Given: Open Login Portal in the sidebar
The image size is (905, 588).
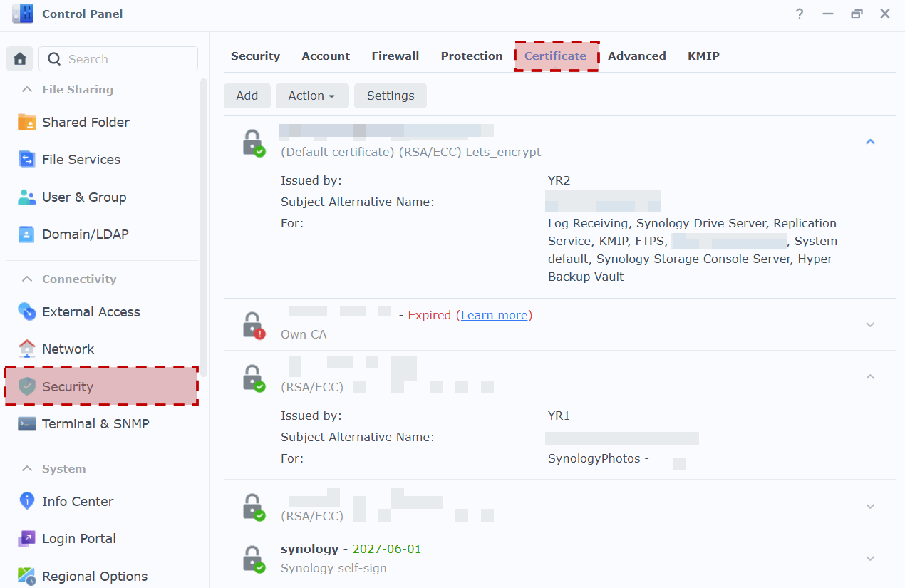Looking at the screenshot, I should pos(101,538).
